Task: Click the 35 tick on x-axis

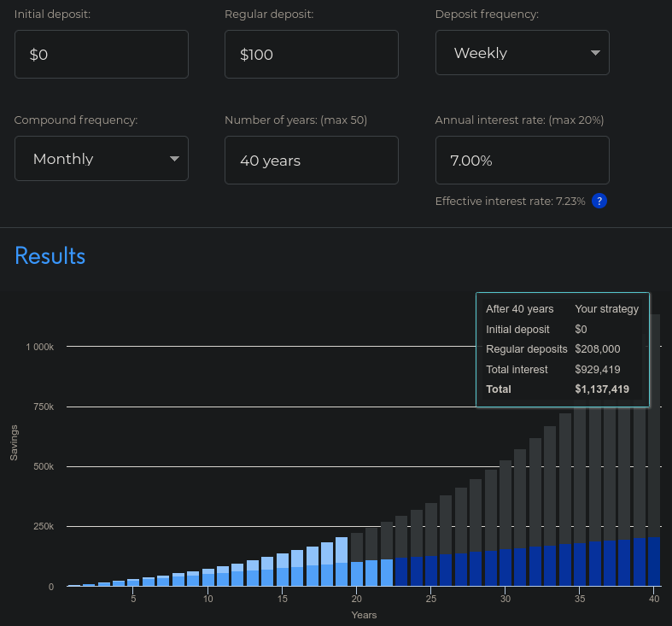Action: pyautogui.click(x=580, y=599)
